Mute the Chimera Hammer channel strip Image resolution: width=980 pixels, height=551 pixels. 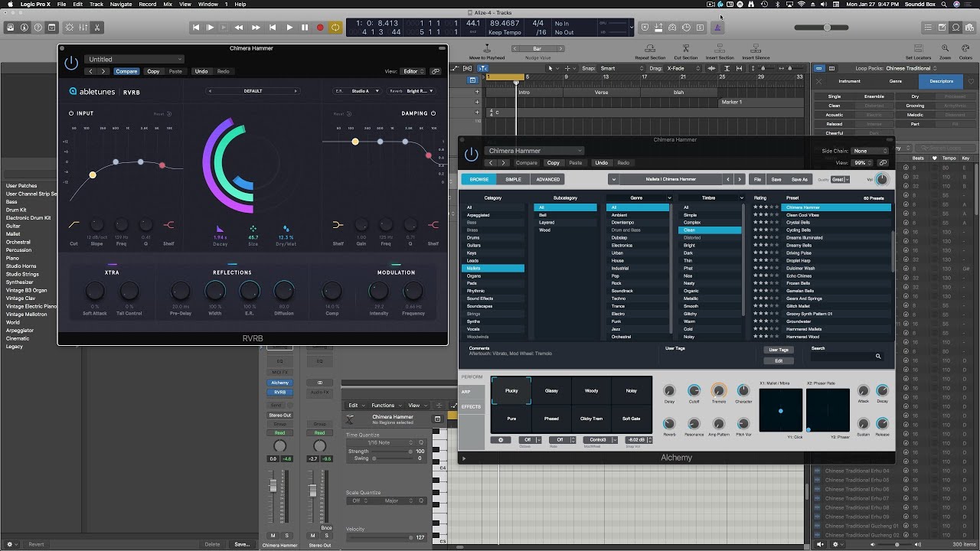pos(273,536)
